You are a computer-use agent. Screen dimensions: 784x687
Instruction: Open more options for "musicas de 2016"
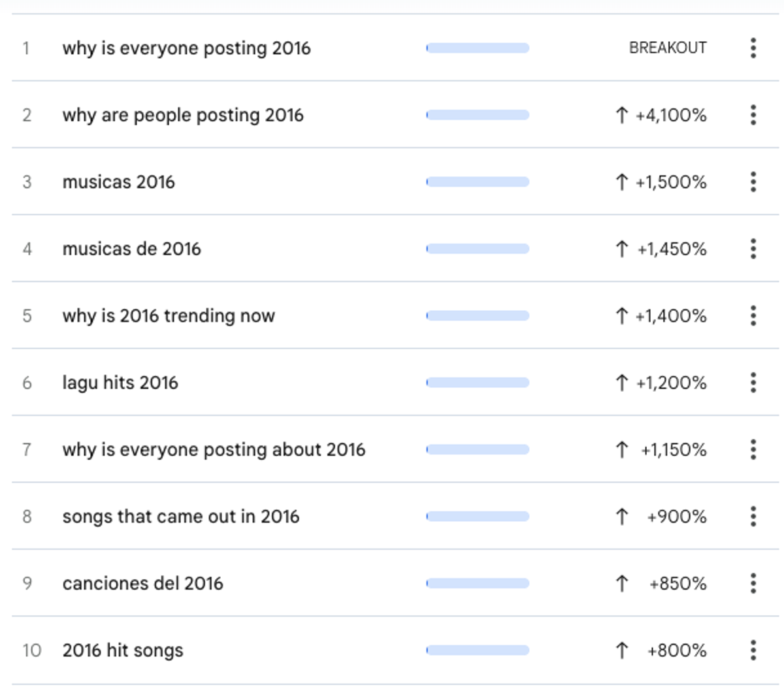click(753, 249)
